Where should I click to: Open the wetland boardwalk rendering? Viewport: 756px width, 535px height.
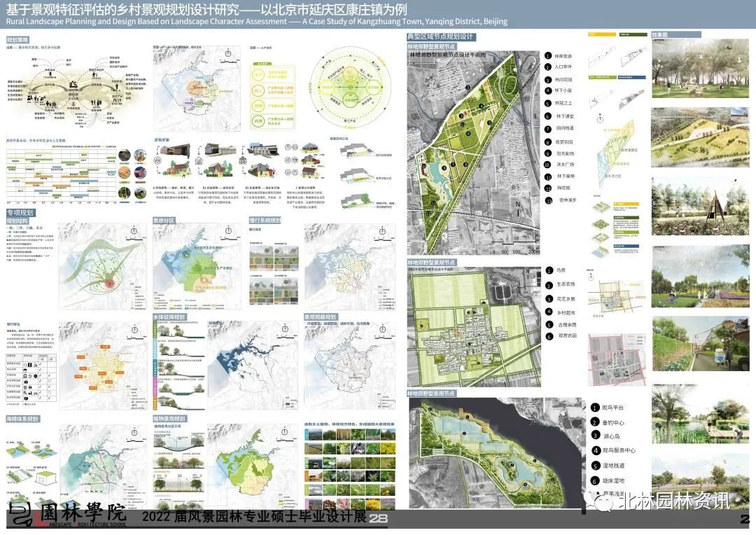(700, 415)
